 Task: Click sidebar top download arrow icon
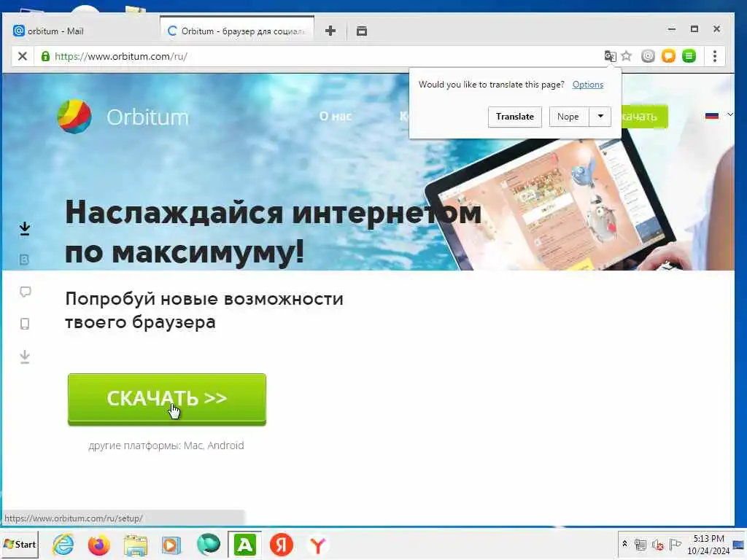(x=25, y=228)
